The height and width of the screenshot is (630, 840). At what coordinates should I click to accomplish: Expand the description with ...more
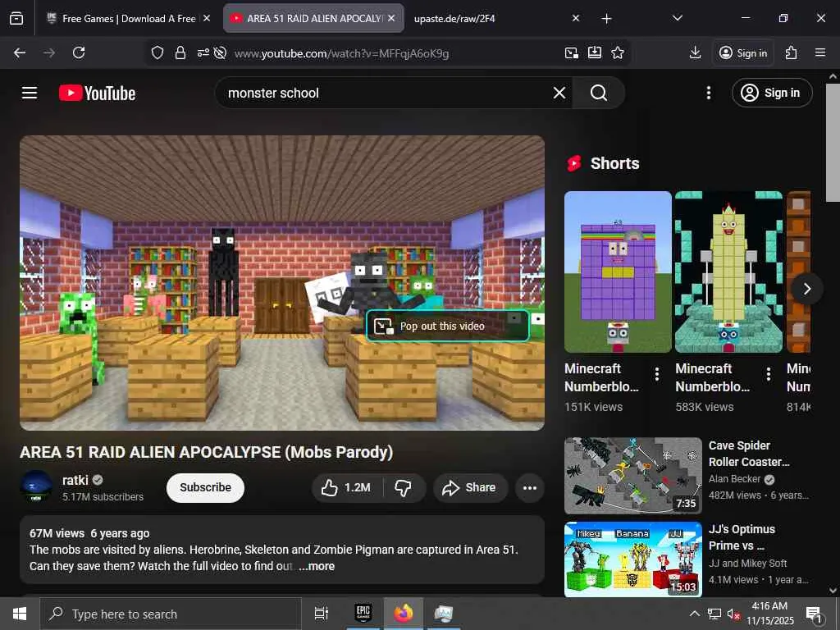(x=317, y=566)
